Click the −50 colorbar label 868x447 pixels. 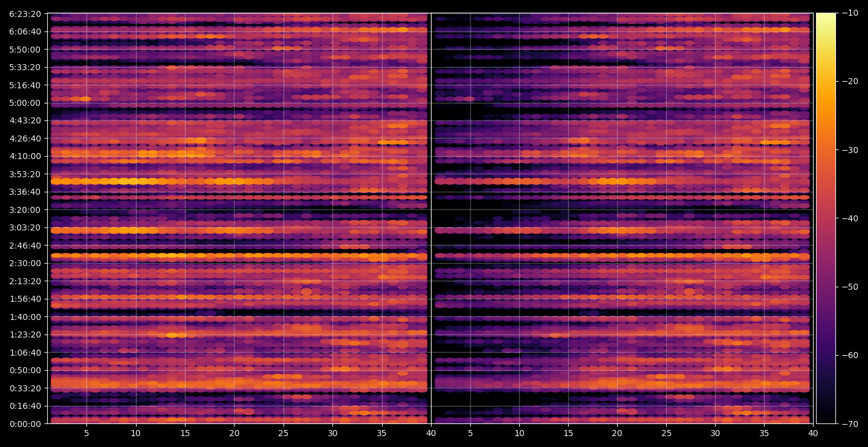[849, 287]
